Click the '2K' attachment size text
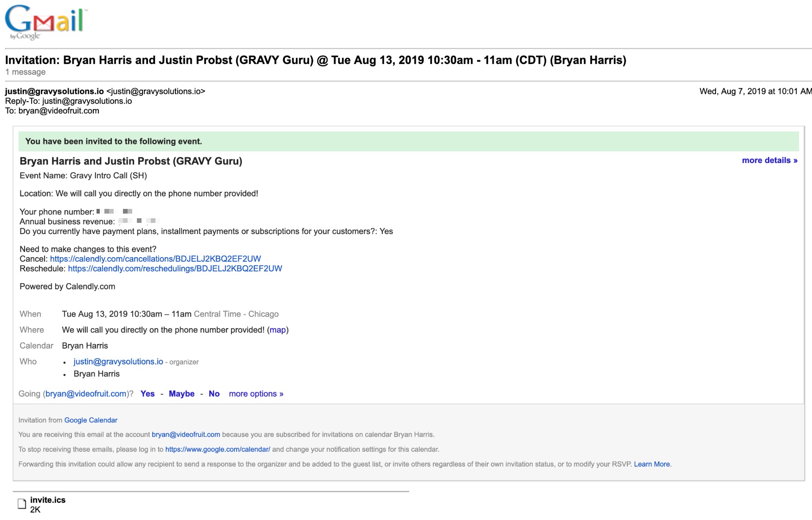This screenshot has width=812, height=520. pos(35,510)
